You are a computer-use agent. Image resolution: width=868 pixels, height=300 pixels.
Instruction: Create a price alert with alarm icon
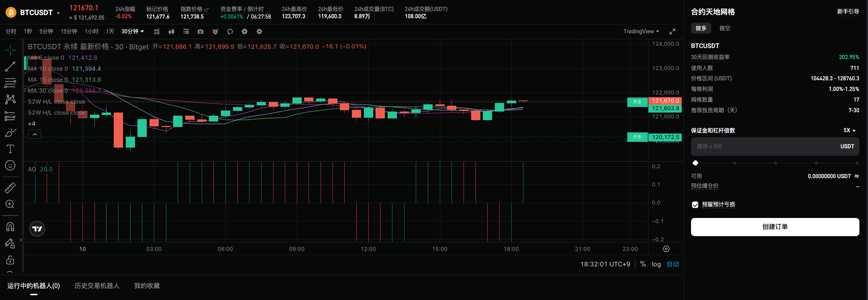point(215,32)
